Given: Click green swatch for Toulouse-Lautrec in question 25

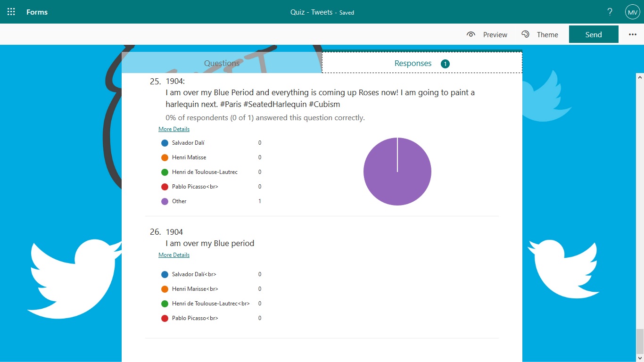Looking at the screenshot, I should [x=165, y=172].
